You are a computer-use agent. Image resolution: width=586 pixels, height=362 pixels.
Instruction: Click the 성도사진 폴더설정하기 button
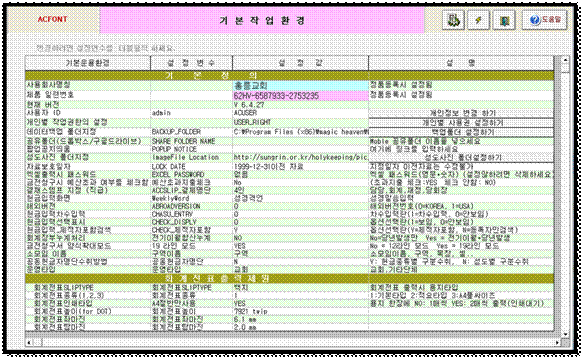point(461,157)
